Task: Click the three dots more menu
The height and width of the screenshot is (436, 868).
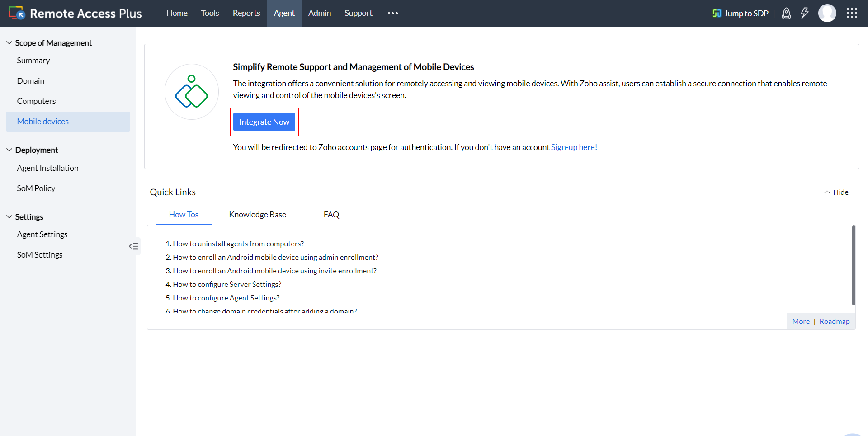Action: pyautogui.click(x=392, y=13)
